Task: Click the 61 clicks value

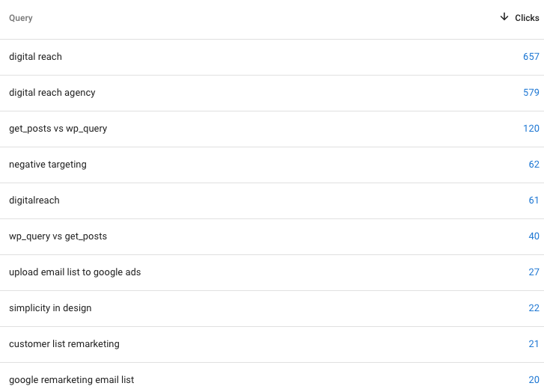Action: [x=534, y=200]
